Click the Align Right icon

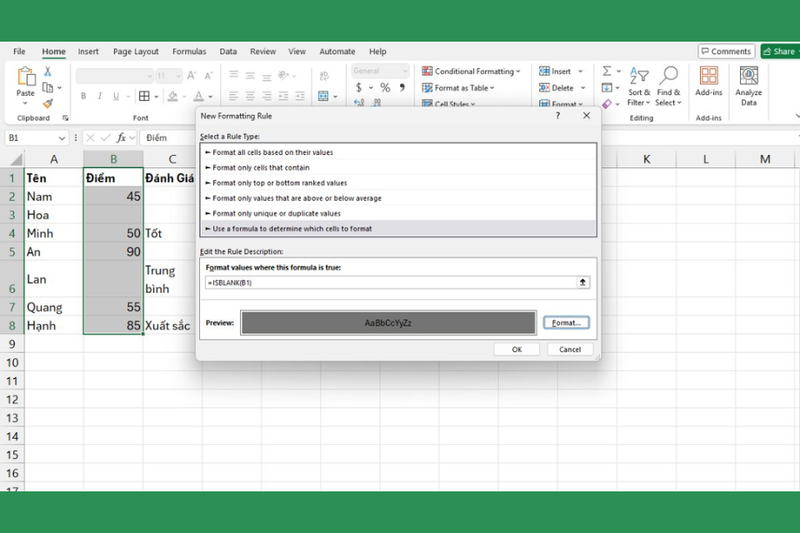click(266, 96)
